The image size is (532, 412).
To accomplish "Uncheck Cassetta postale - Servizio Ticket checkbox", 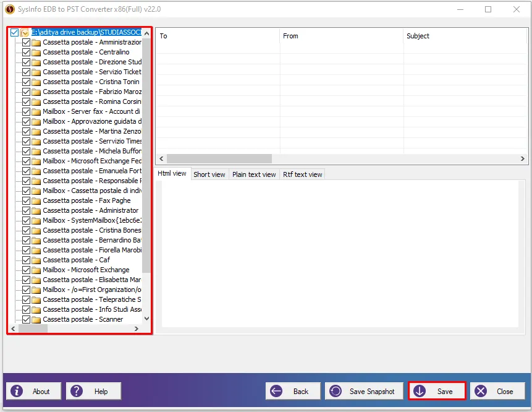I will (26, 72).
